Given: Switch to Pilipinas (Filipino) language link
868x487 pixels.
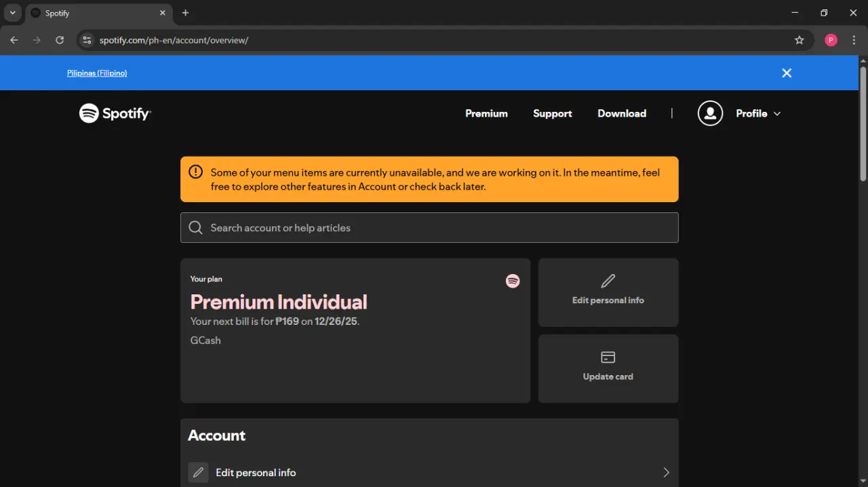Looking at the screenshot, I should (x=97, y=73).
